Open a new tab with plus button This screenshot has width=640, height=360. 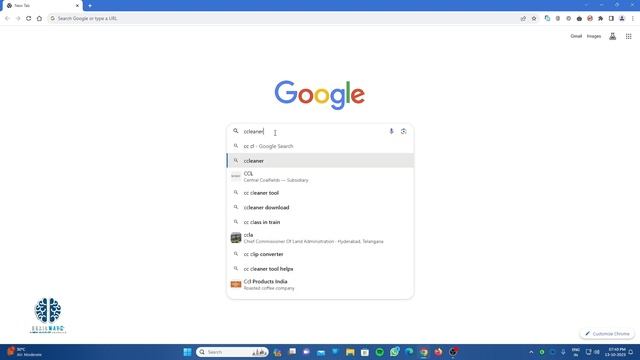(90, 6)
